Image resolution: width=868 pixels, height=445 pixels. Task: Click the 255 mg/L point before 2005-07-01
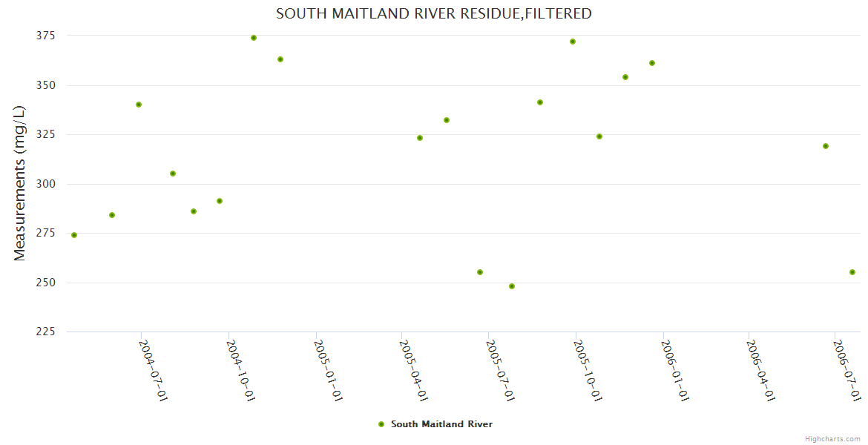[x=480, y=272]
